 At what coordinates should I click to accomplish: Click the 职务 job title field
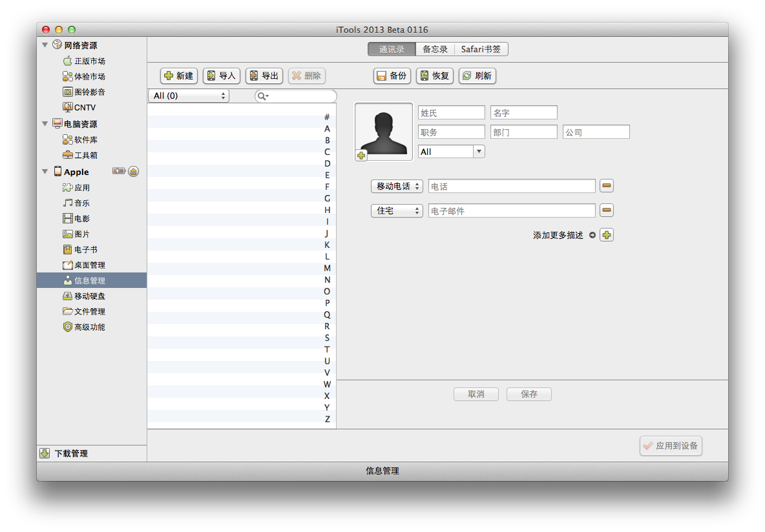click(451, 132)
